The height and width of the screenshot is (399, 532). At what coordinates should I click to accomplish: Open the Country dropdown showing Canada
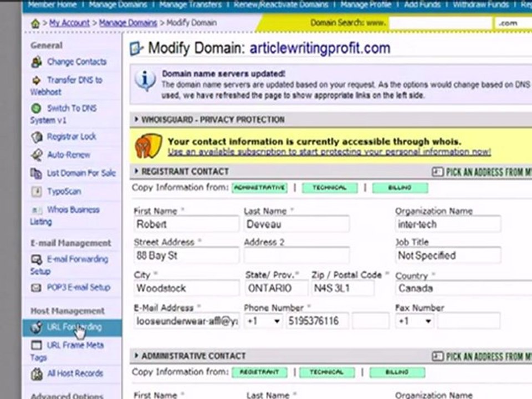(x=463, y=288)
